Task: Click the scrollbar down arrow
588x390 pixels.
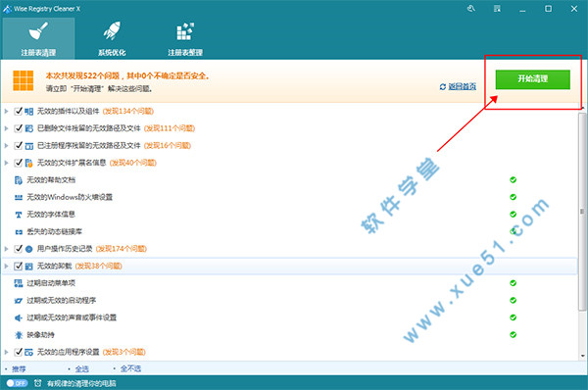Action: 582,356
